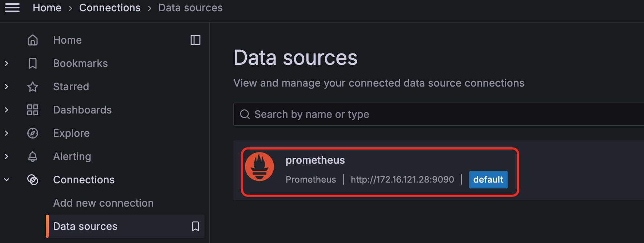644x243 pixels.
Task: Click the Starred star icon
Action: (33, 87)
